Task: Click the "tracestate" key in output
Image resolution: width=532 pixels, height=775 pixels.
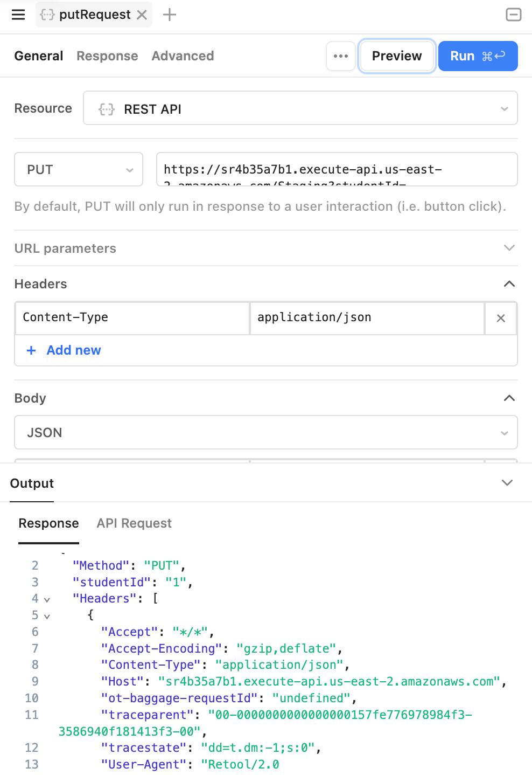Action: 144,748
